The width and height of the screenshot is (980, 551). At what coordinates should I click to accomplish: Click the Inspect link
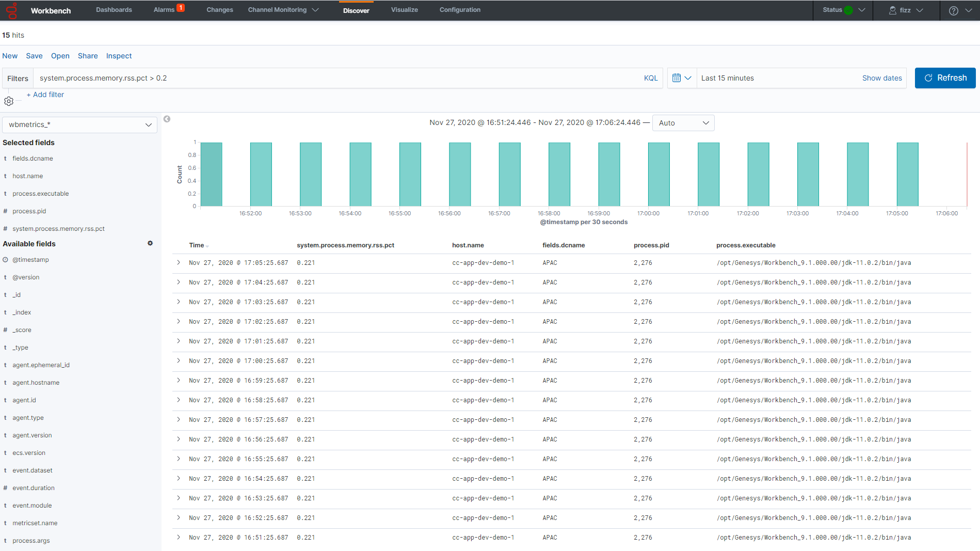119,56
